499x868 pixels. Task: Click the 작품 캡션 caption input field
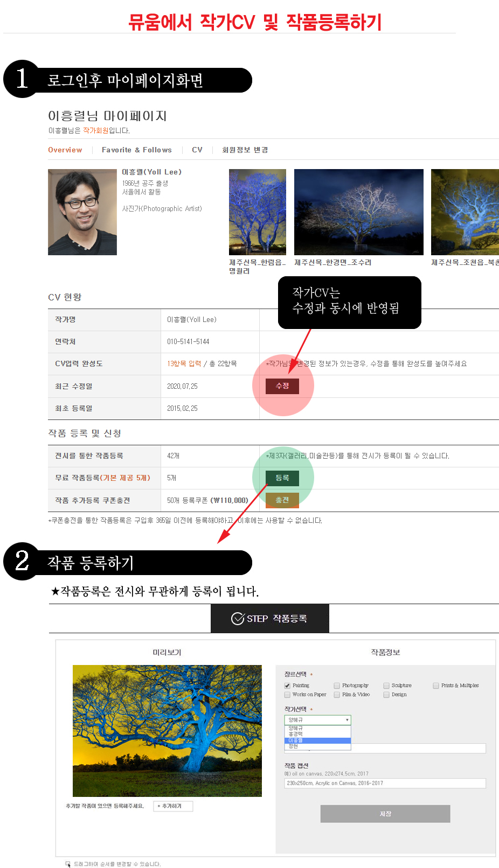tap(385, 783)
